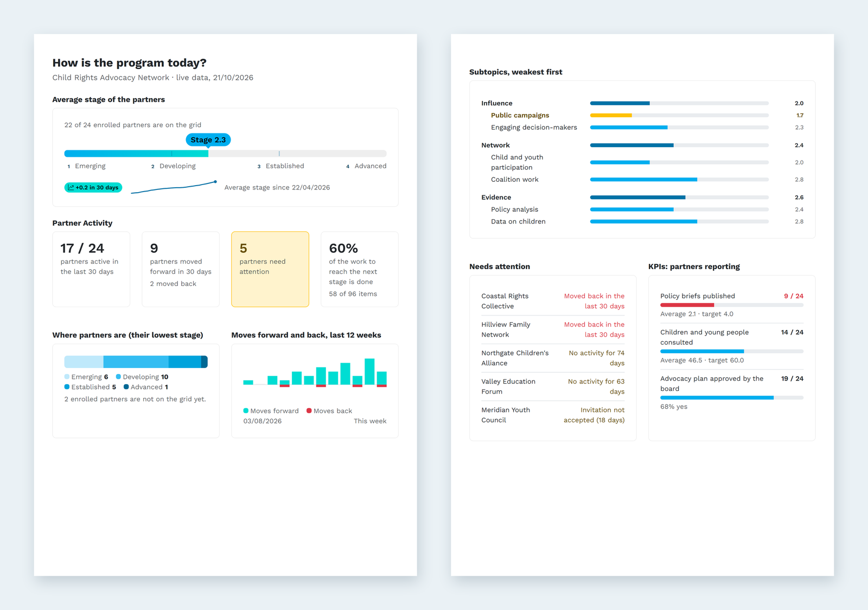The width and height of the screenshot is (868, 610).
Task: Click the Established legend label
Action: pyautogui.click(x=91, y=387)
